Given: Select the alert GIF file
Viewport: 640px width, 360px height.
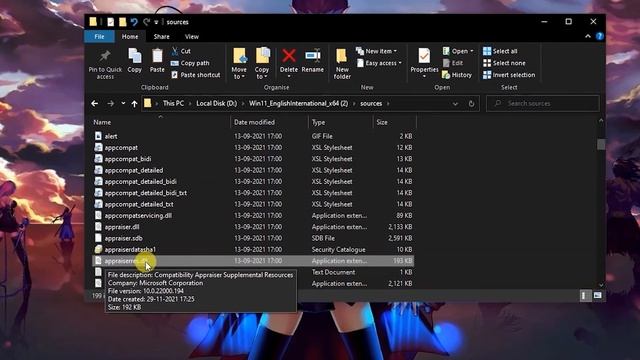Looking at the screenshot, I should pos(253,136).
